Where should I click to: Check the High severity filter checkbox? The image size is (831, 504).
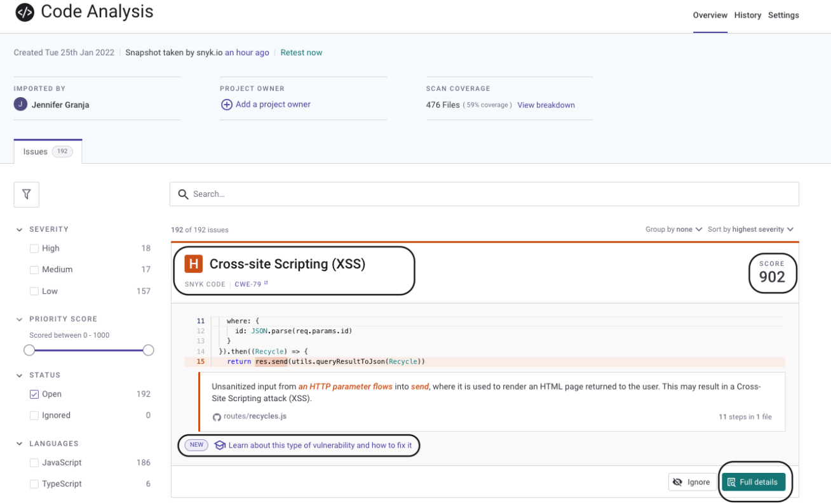(x=34, y=248)
